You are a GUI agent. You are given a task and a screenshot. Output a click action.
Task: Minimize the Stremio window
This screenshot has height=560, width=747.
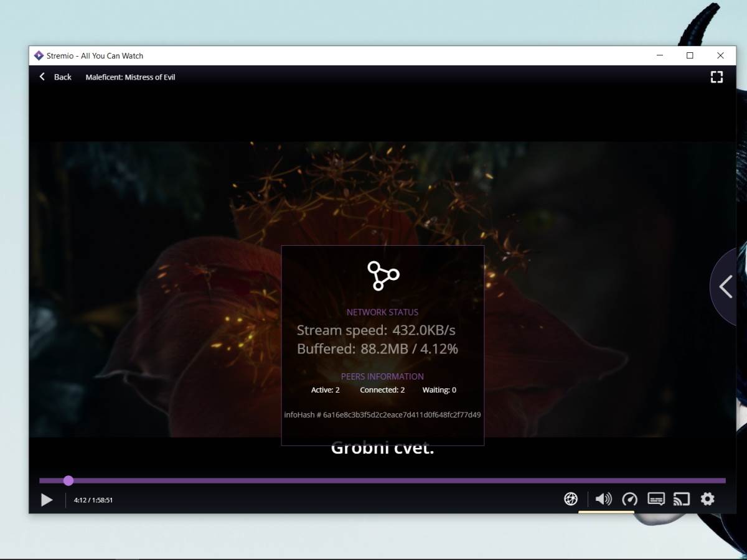(x=660, y=55)
